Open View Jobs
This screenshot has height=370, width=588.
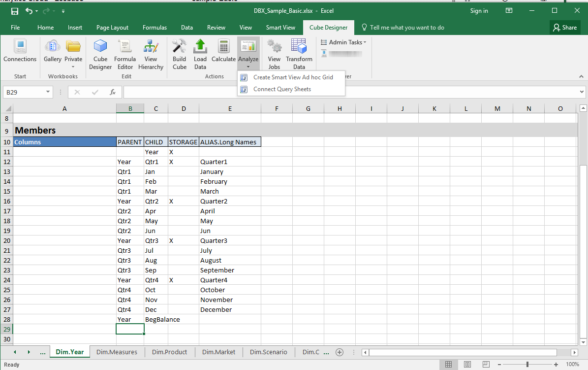[x=274, y=55]
